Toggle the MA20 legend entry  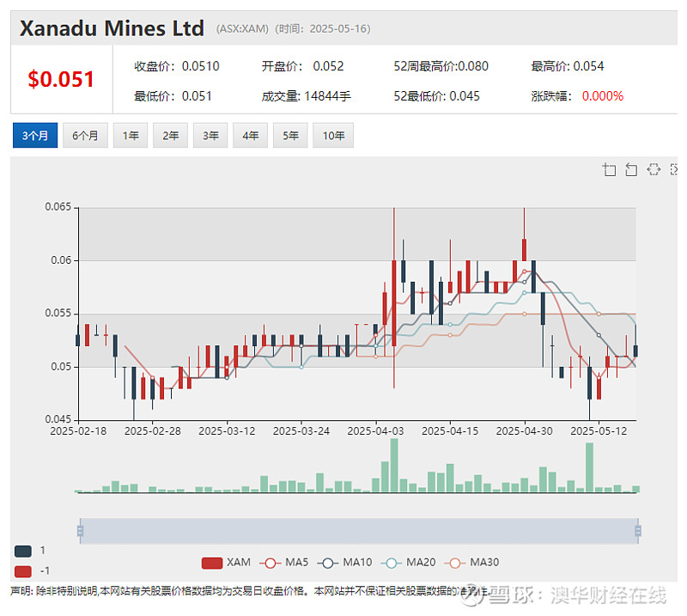tap(409, 563)
